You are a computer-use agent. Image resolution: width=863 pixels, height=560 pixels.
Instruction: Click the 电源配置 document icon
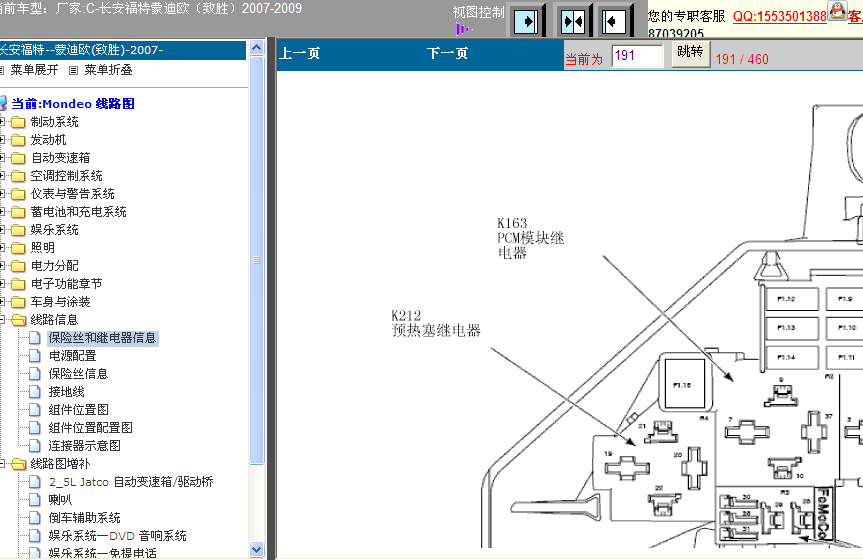click(35, 356)
